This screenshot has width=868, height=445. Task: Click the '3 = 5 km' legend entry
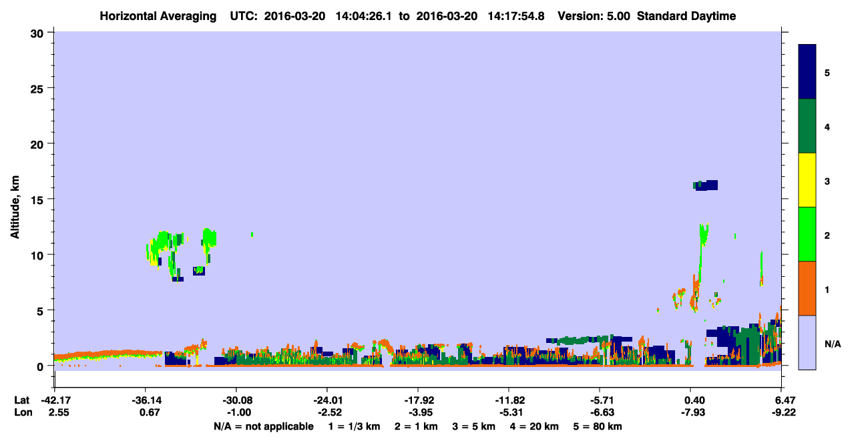(475, 426)
